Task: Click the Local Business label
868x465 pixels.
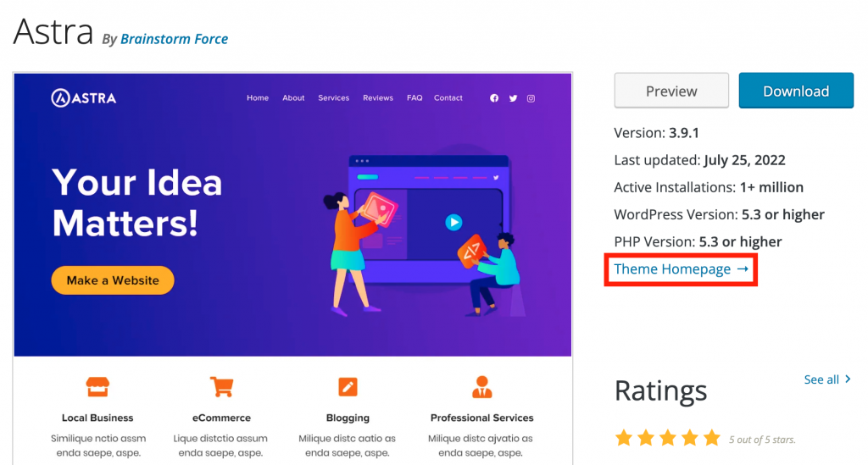Action: pos(97,418)
